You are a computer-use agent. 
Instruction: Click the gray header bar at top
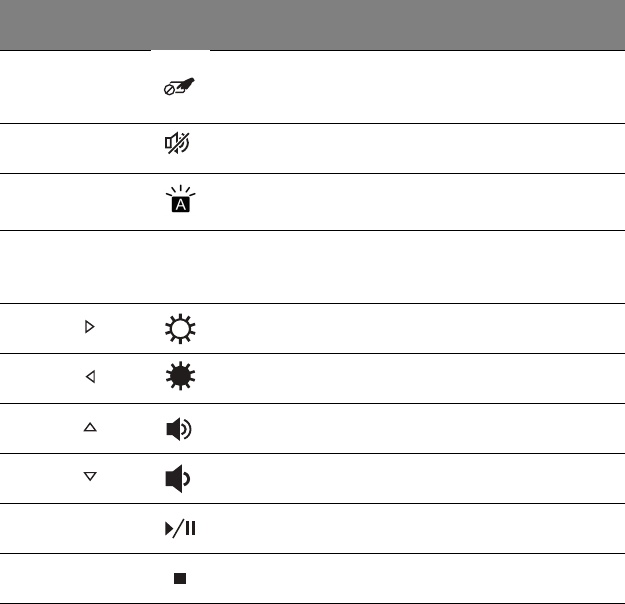312,25
